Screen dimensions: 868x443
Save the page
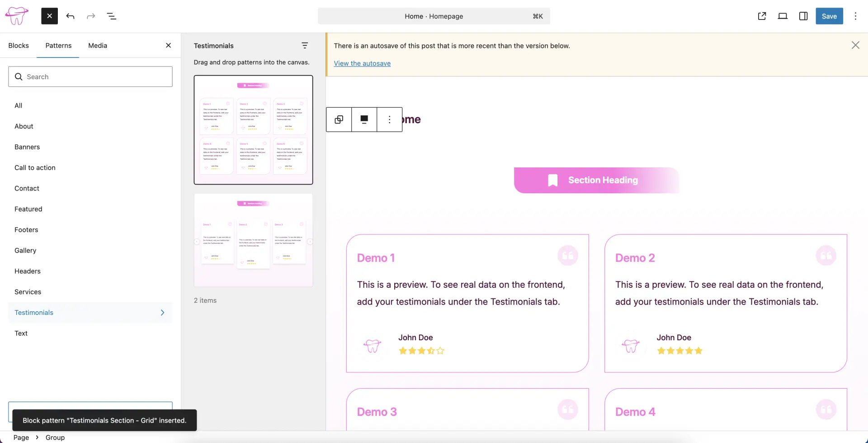pyautogui.click(x=829, y=16)
